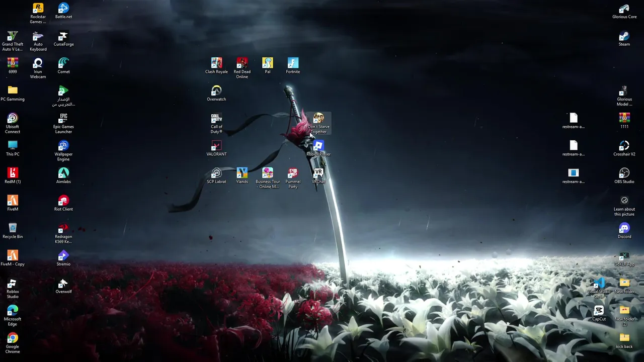Open the kick back folder
The height and width of the screenshot is (362, 644).
click(x=624, y=340)
